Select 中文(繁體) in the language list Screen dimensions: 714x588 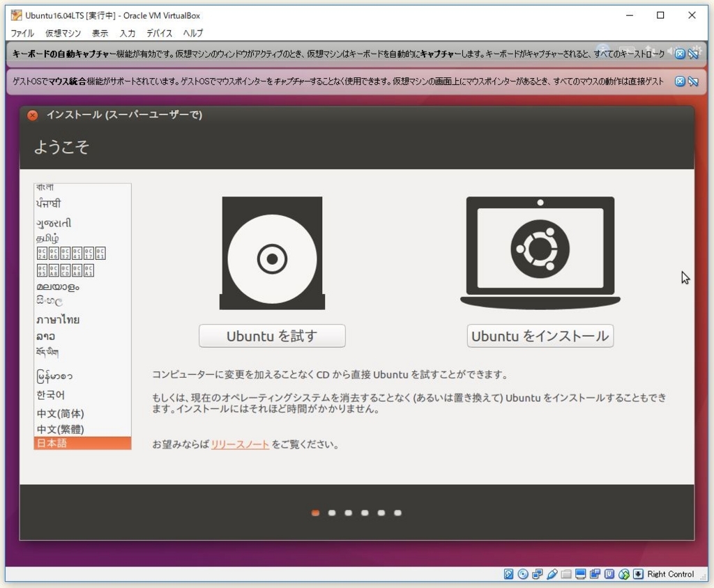(60, 428)
